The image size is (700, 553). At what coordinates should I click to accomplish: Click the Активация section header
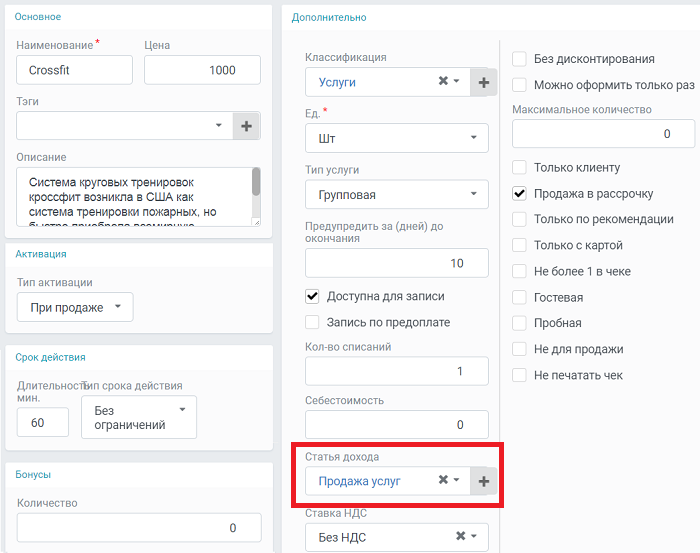coord(41,254)
